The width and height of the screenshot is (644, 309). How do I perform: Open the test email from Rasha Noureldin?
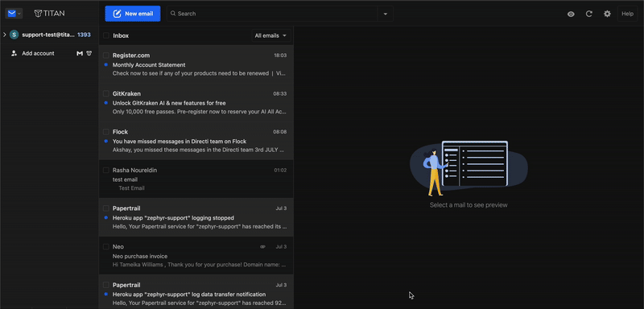(196, 179)
